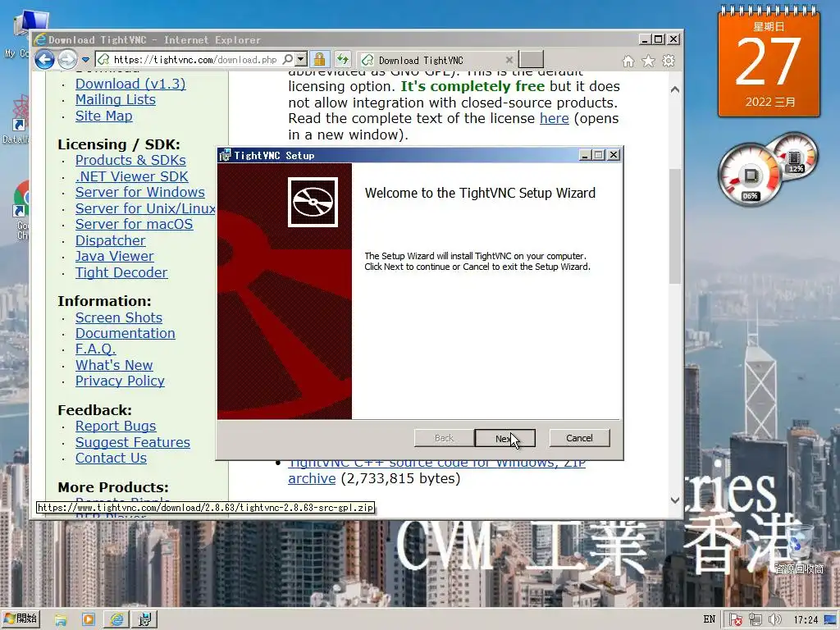Open the Dispatcher link

pos(110,240)
